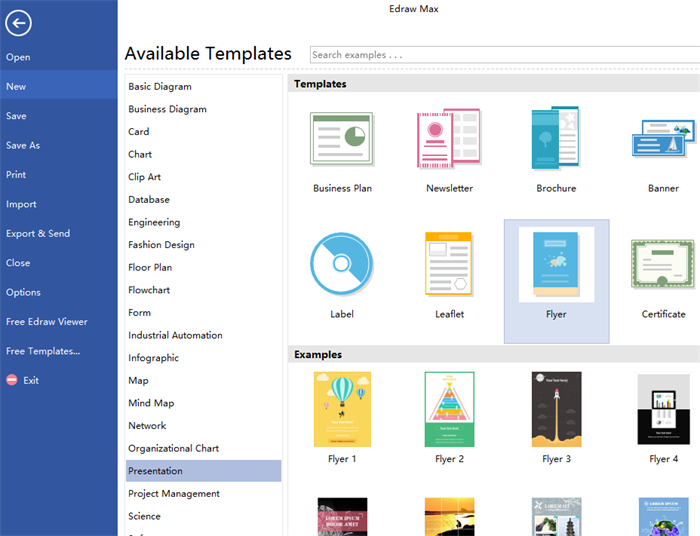
Task: Select the Form category
Action: [204, 313]
